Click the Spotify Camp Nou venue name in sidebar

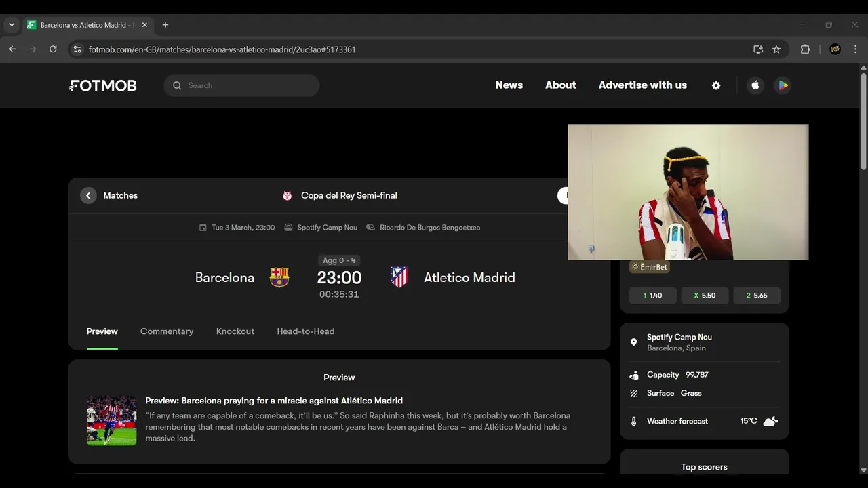(679, 337)
